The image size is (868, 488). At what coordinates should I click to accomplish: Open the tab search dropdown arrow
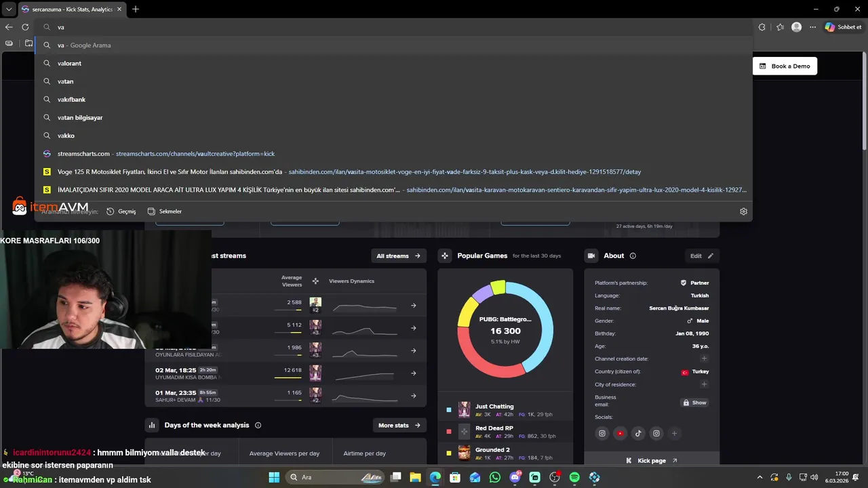point(9,9)
